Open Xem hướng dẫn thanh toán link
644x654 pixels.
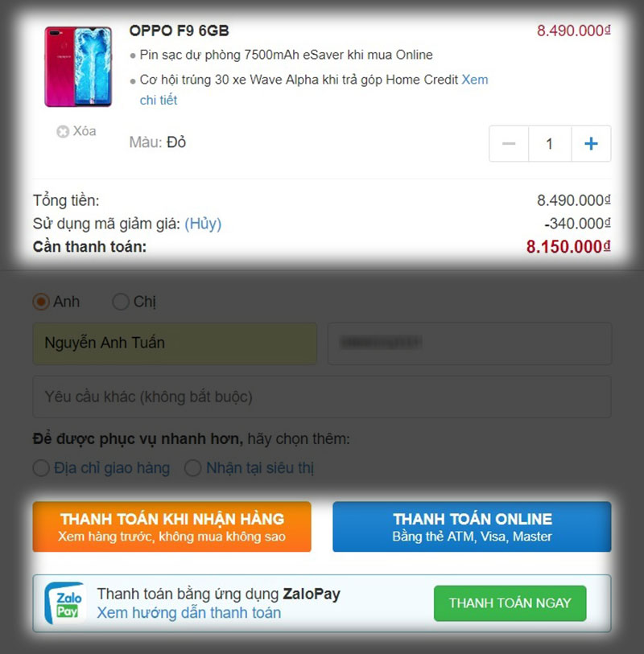click(189, 613)
